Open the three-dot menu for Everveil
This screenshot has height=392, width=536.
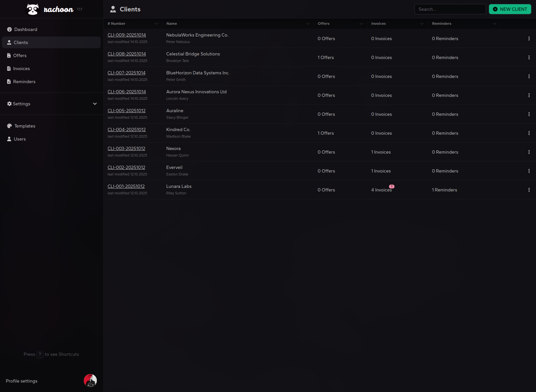[x=529, y=171]
